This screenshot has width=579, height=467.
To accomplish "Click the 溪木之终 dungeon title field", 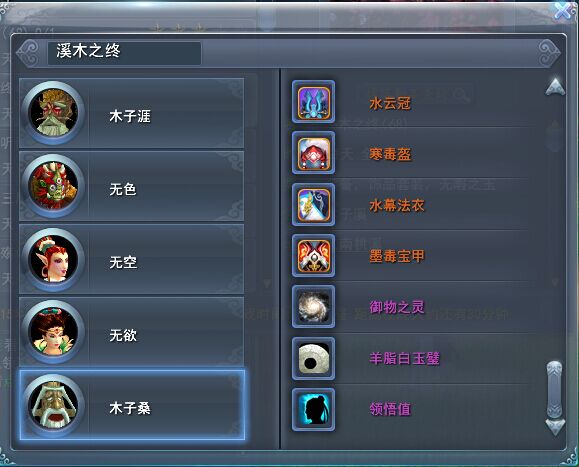I will point(124,53).
